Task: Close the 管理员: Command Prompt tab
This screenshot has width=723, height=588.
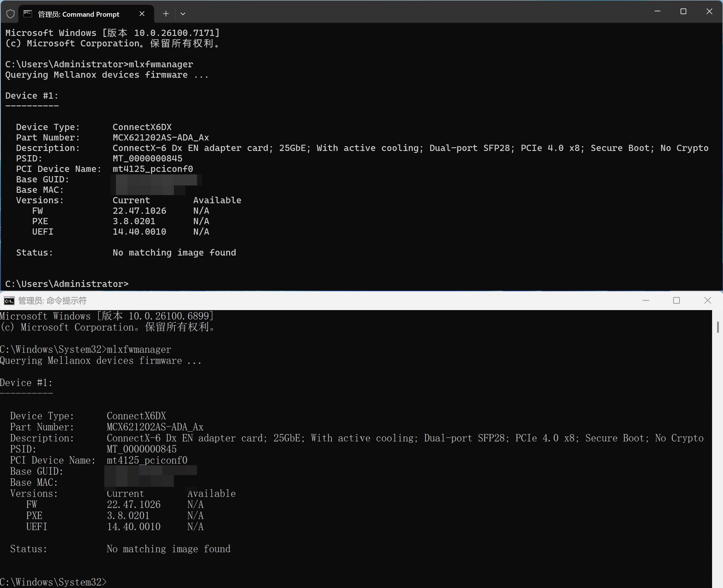Action: click(142, 14)
